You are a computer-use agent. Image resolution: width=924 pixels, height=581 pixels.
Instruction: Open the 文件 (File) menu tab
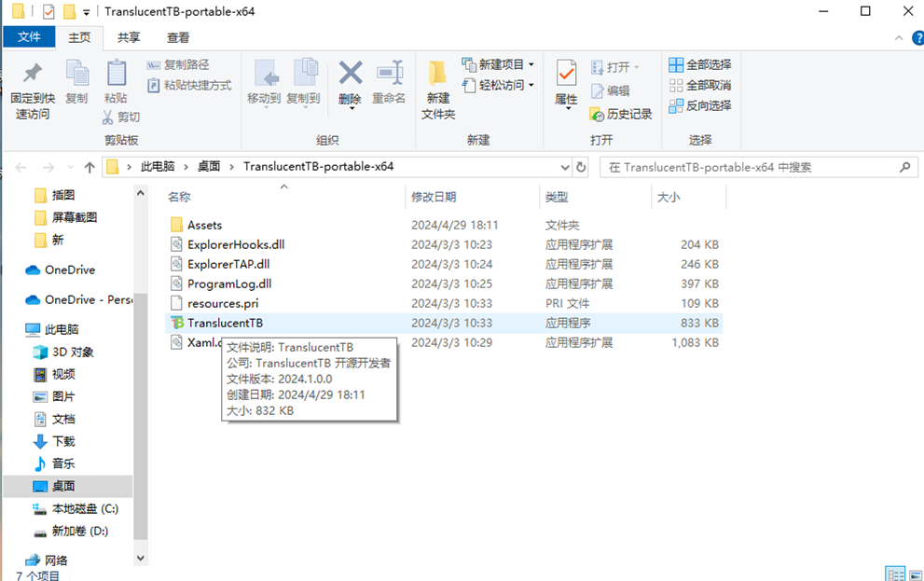29,37
